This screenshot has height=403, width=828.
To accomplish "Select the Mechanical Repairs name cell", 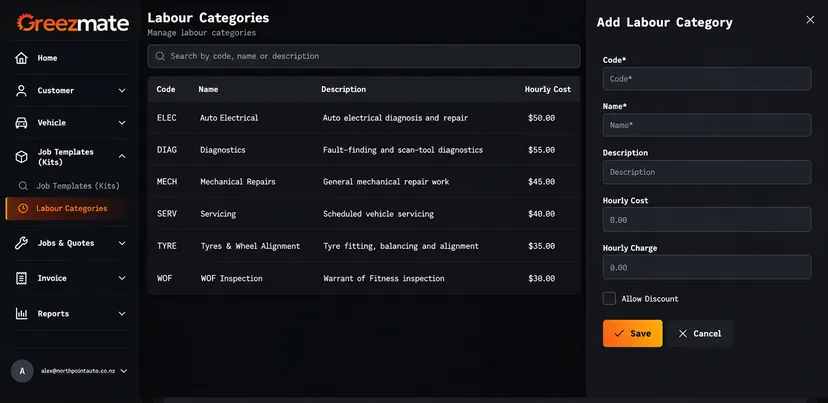I will (238, 182).
